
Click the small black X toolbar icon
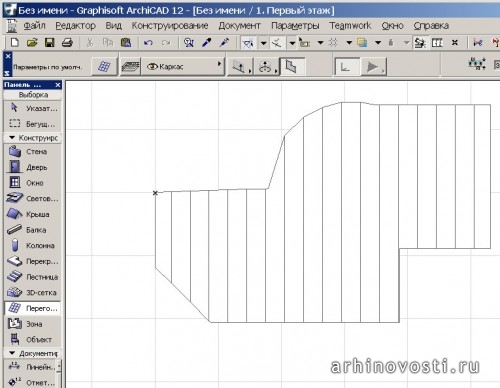coord(455,43)
